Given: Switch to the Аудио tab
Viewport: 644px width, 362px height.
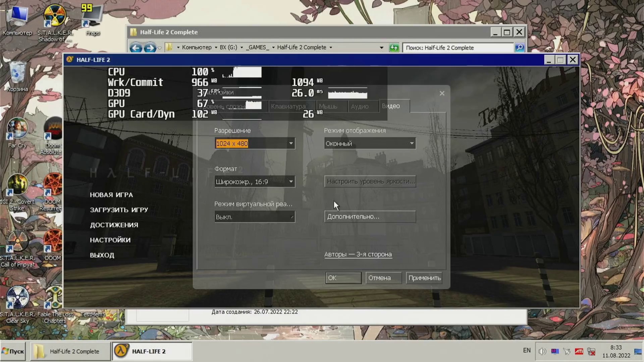Looking at the screenshot, I should point(360,106).
